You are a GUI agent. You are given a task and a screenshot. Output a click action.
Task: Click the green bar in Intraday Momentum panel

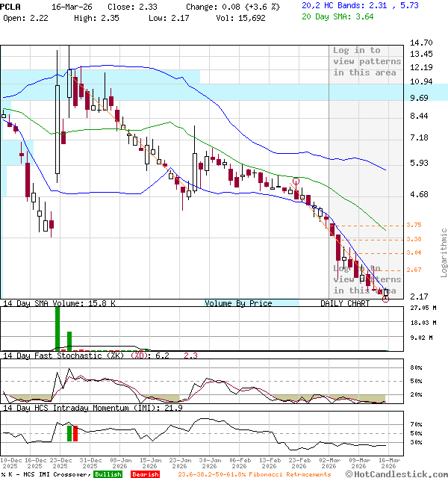click(x=69, y=433)
